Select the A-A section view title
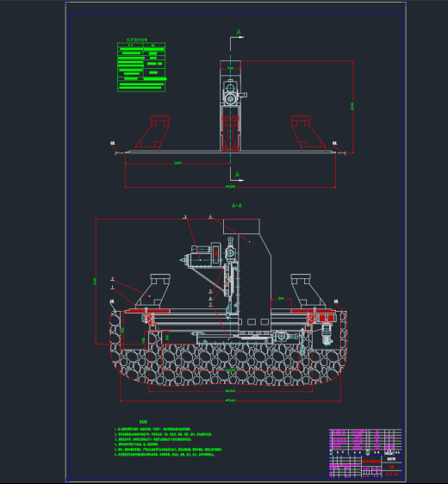The height and width of the screenshot is (484, 448). [x=237, y=206]
